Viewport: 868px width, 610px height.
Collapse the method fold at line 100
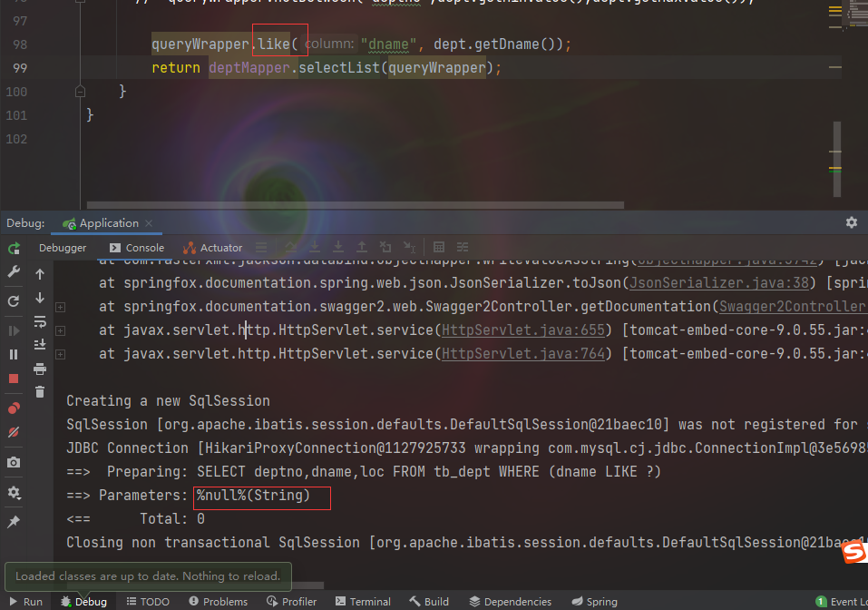[80, 92]
